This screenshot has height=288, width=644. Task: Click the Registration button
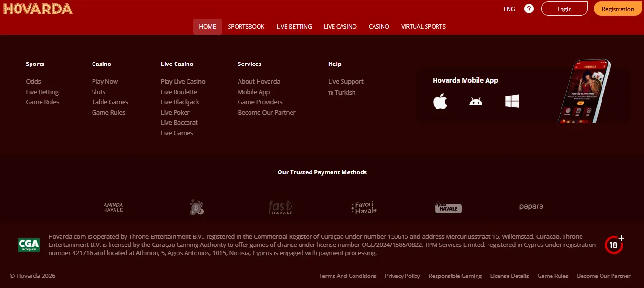click(618, 9)
